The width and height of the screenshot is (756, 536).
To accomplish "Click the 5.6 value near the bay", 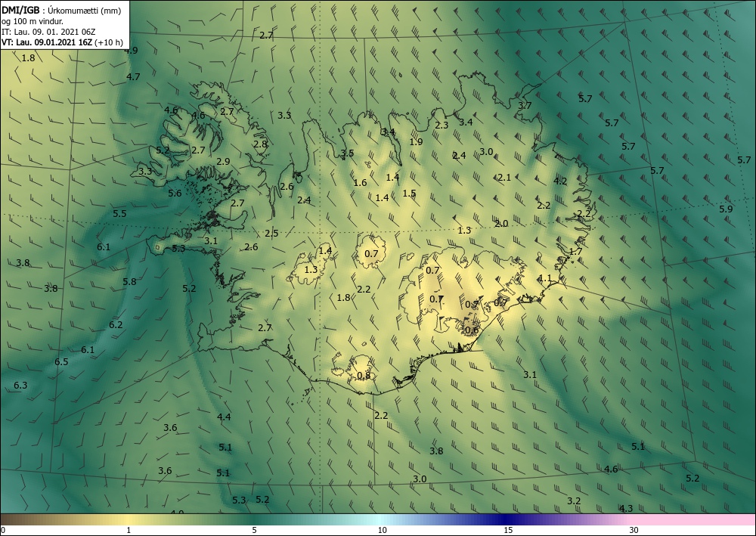I will click(x=175, y=193).
